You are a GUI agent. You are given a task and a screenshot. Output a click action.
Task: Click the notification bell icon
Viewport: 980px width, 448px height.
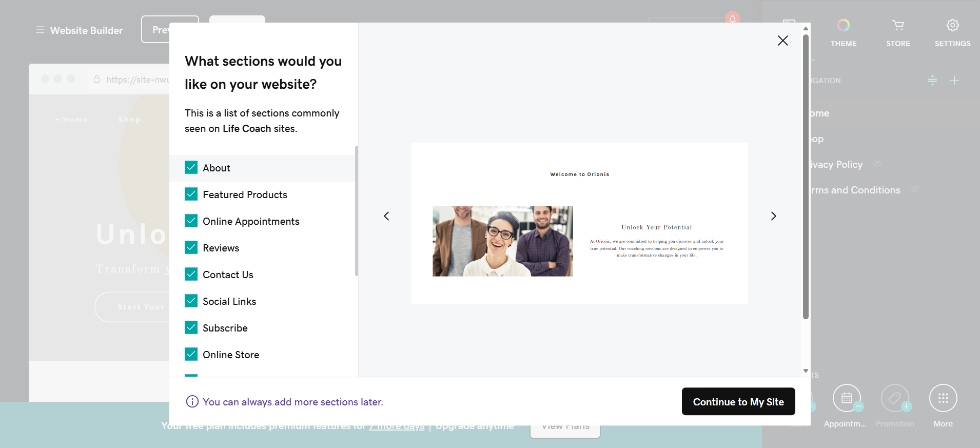tap(733, 18)
